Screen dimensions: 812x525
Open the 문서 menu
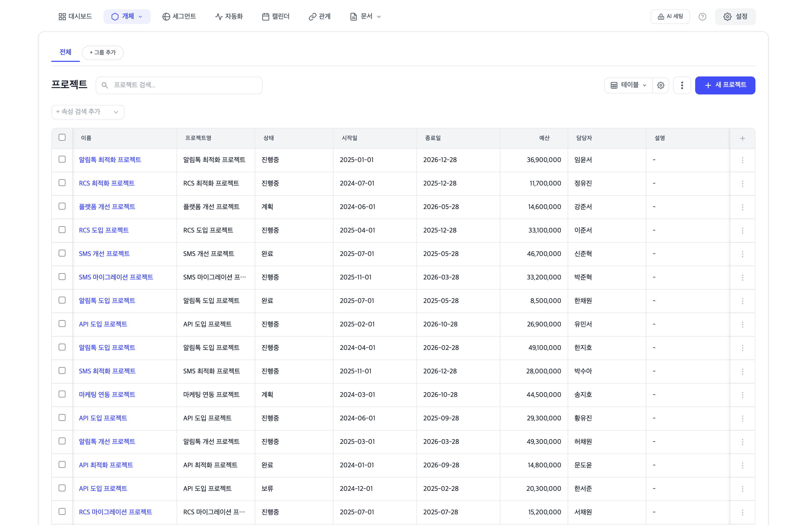pyautogui.click(x=365, y=16)
